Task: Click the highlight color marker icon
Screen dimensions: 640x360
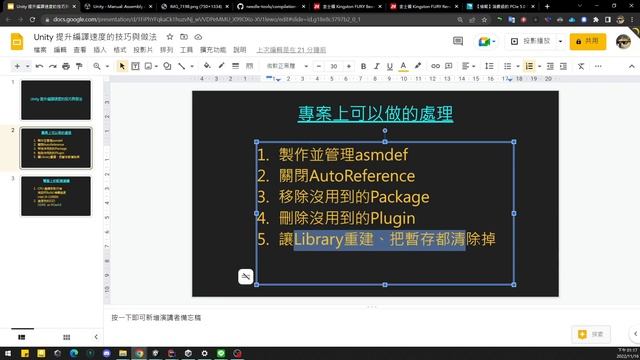Action: [x=418, y=66]
